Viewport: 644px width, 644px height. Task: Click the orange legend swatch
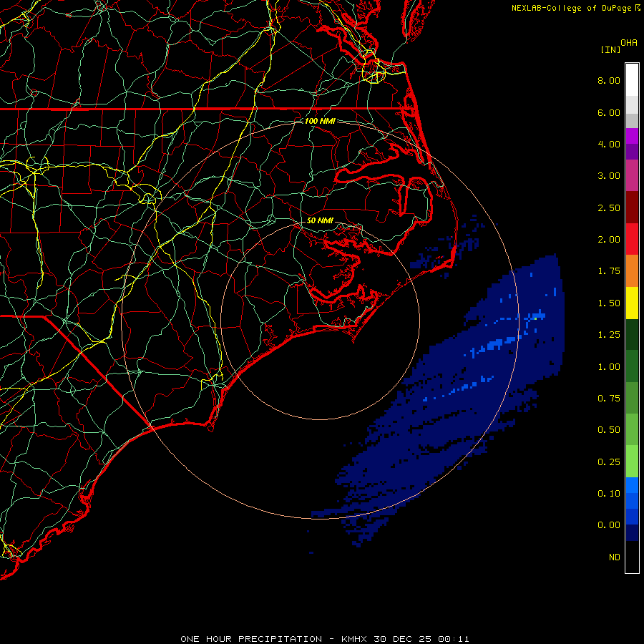[632, 271]
